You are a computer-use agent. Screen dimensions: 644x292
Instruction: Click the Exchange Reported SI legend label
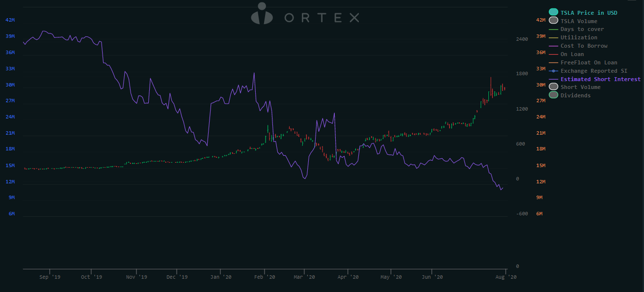[x=593, y=71]
